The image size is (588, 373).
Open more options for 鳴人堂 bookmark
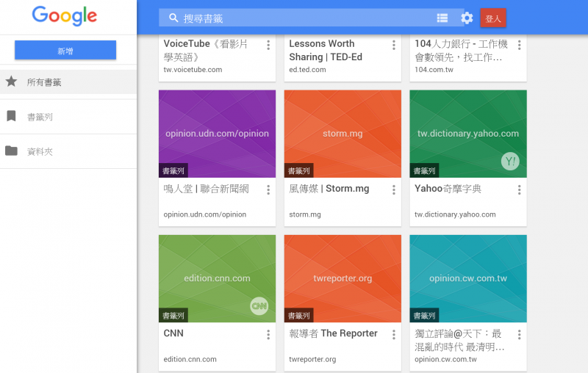click(268, 190)
